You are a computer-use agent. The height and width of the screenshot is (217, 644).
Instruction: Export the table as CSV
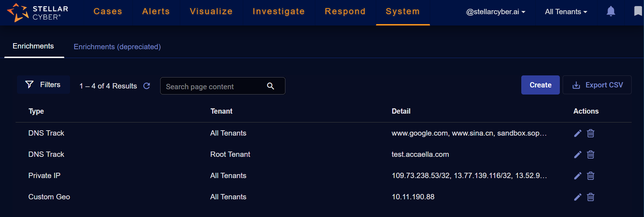(x=597, y=85)
